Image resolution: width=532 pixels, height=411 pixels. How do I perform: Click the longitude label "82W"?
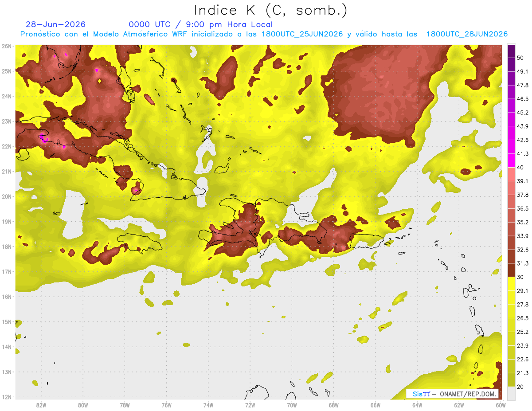pyautogui.click(x=41, y=405)
